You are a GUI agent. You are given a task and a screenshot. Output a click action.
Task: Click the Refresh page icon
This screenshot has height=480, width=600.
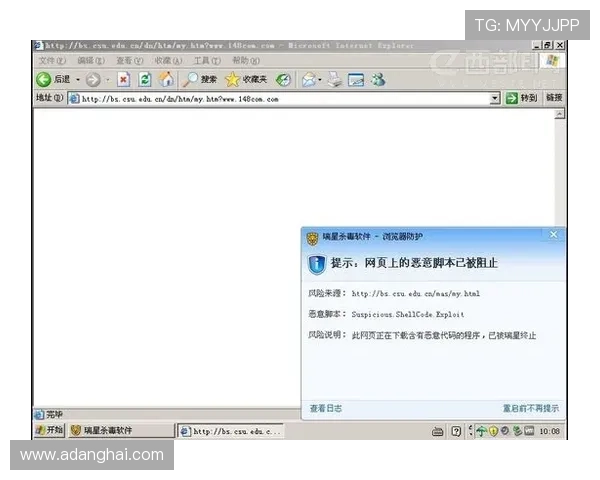(x=145, y=80)
